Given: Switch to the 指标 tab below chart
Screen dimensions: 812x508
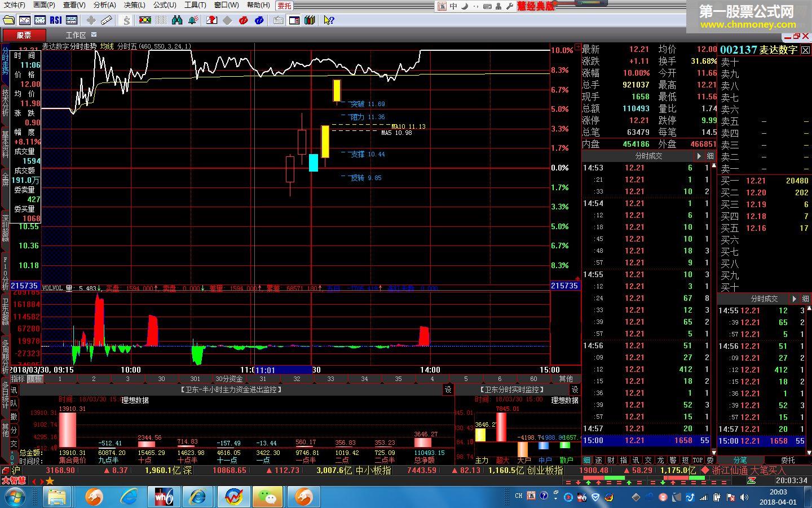Looking at the screenshot, I should click(x=18, y=379).
